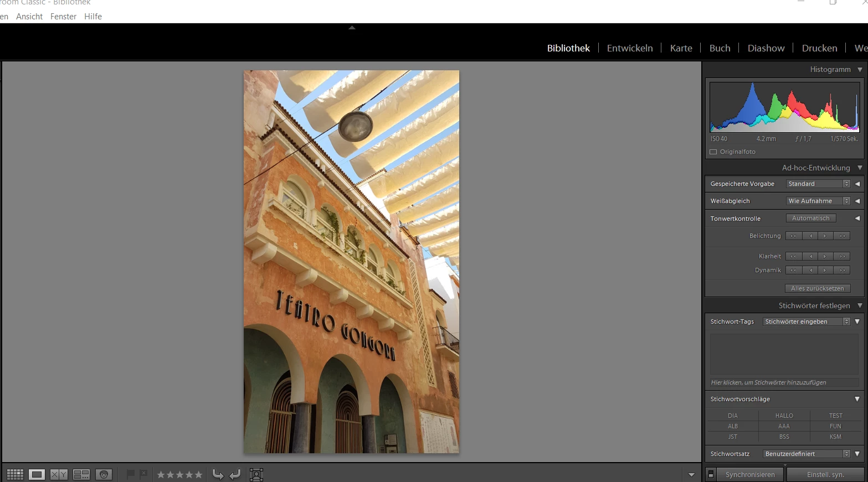Click keyword entry field to add Stichwörter
Viewport: 868px width, 482px height.
point(784,382)
